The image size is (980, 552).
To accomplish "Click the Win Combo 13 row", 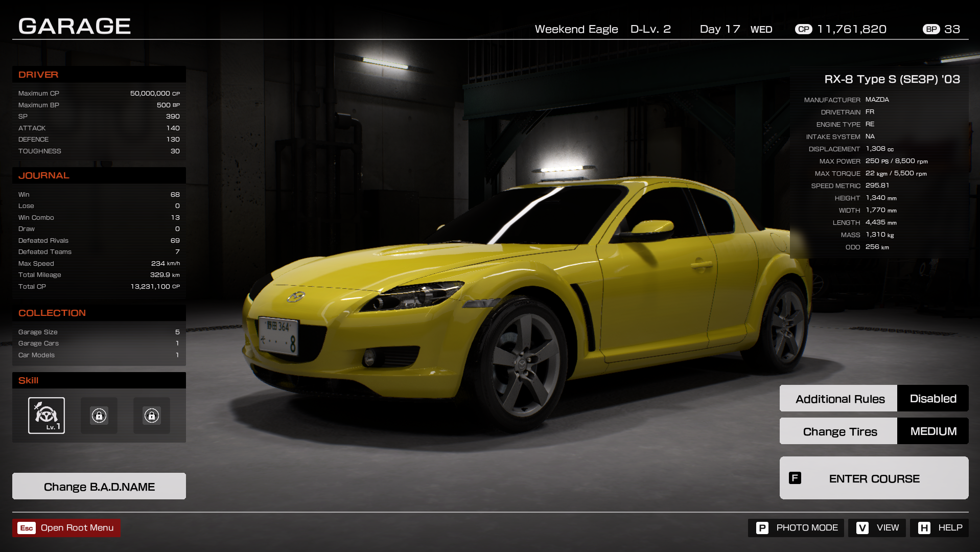I will [x=99, y=217].
